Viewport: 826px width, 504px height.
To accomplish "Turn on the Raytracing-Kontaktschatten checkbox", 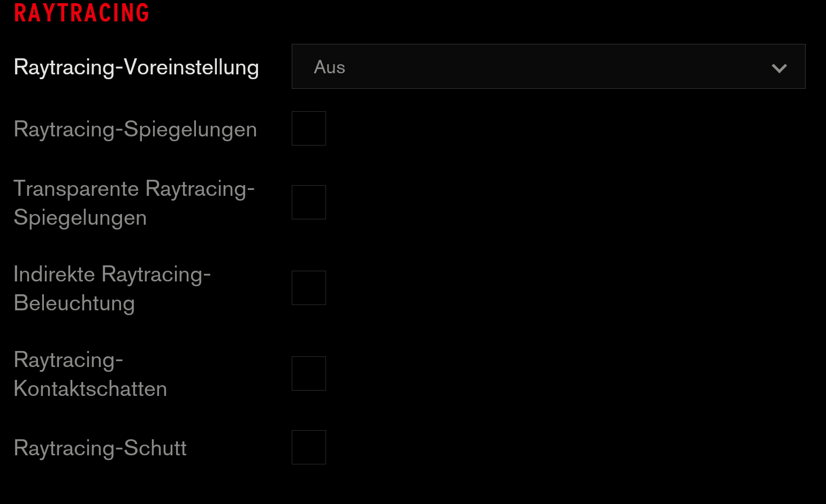I will click(x=309, y=373).
